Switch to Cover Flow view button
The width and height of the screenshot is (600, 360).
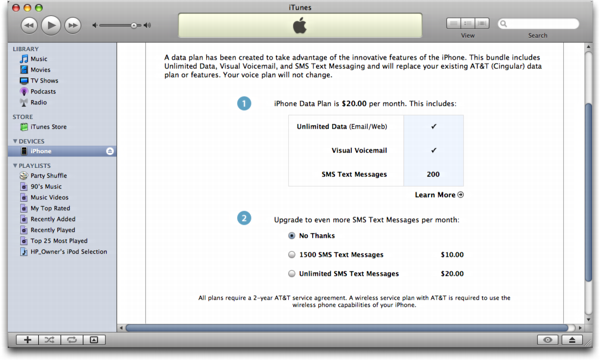pos(482,23)
